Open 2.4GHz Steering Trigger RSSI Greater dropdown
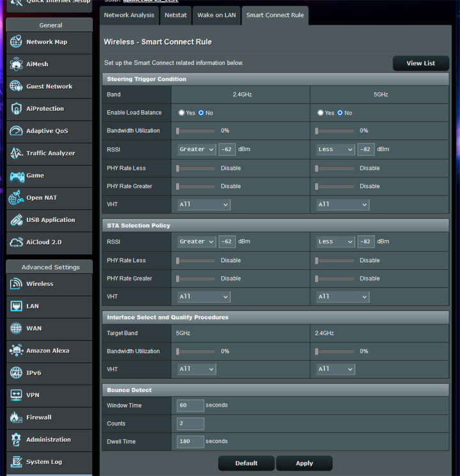The width and height of the screenshot is (460, 476). pos(197,150)
